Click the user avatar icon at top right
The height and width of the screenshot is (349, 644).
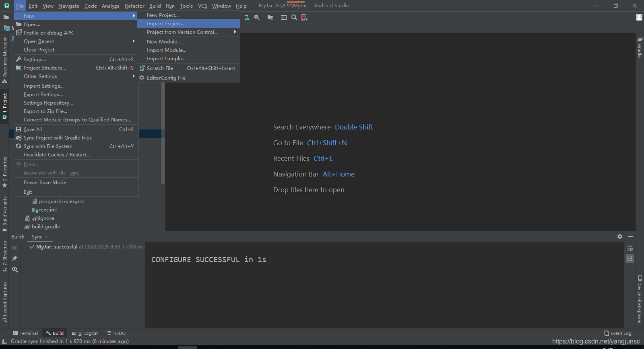click(639, 17)
